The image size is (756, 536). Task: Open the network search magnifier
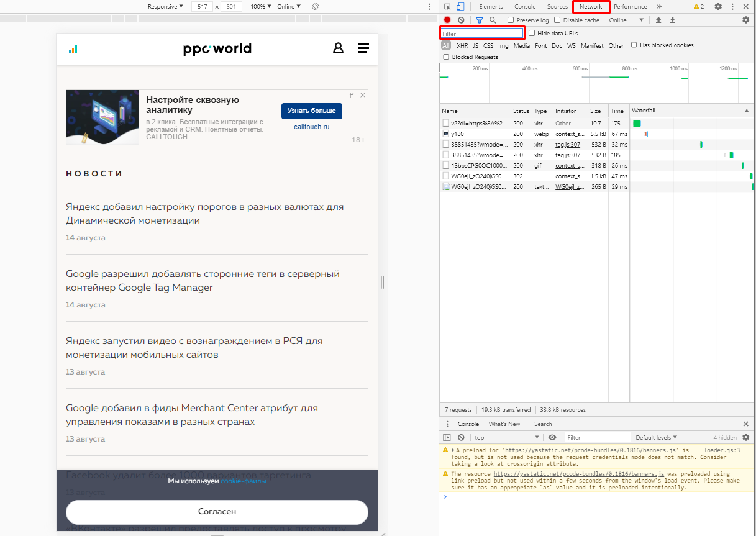493,20
